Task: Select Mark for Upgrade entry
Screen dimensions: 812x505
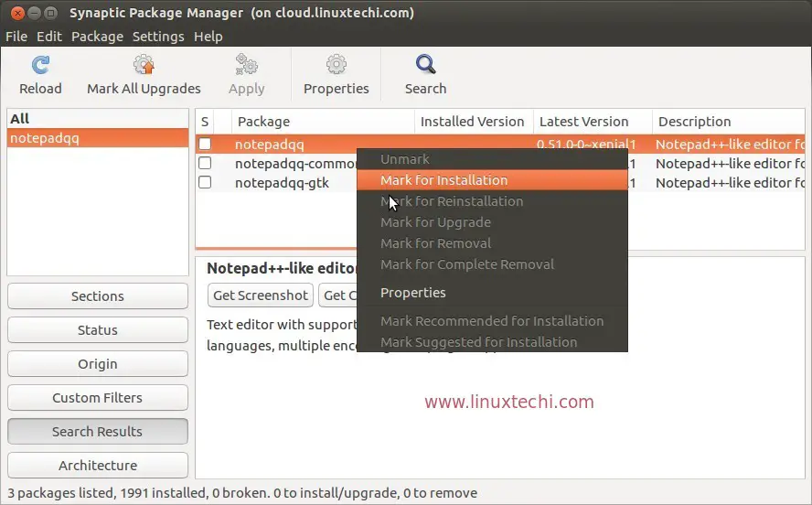Action: [492, 222]
